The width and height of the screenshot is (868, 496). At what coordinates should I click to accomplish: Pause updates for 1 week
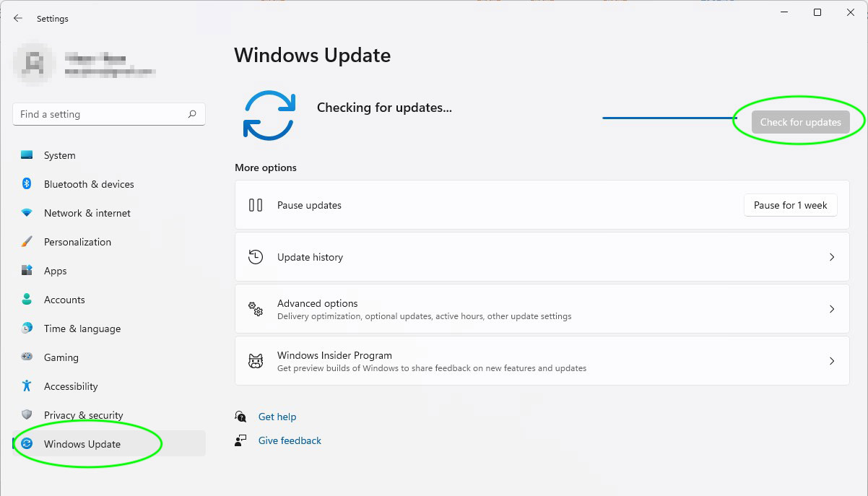click(791, 205)
